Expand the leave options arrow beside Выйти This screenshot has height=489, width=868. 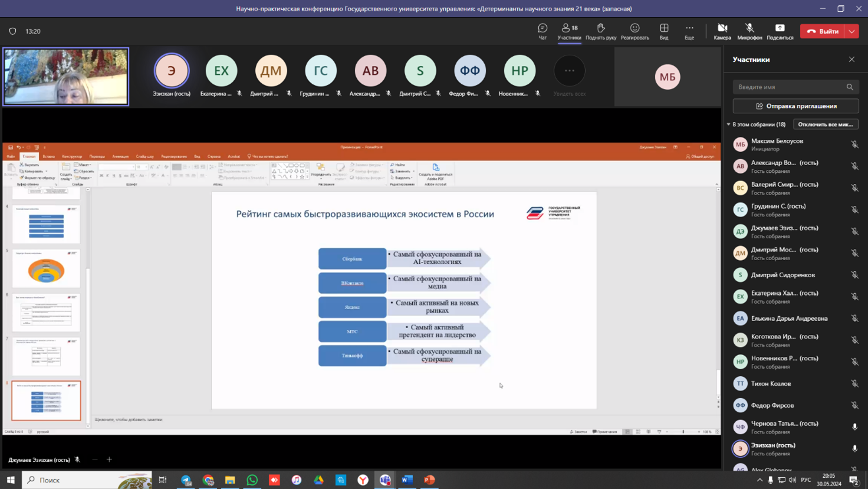coord(853,31)
